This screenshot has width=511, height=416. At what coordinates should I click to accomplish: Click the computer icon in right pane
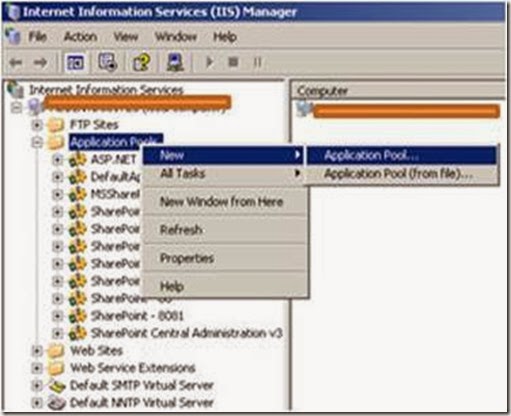pyautogui.click(x=304, y=109)
